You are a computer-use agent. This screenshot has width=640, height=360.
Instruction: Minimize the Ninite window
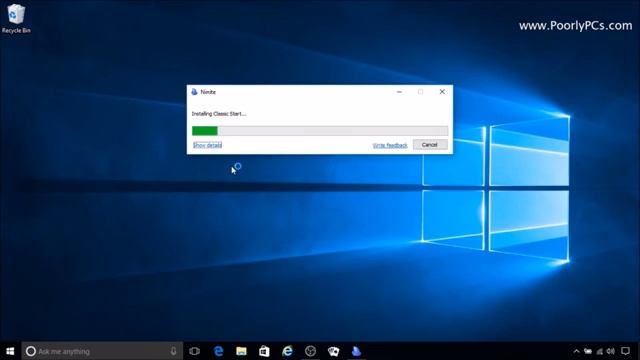[x=399, y=92]
